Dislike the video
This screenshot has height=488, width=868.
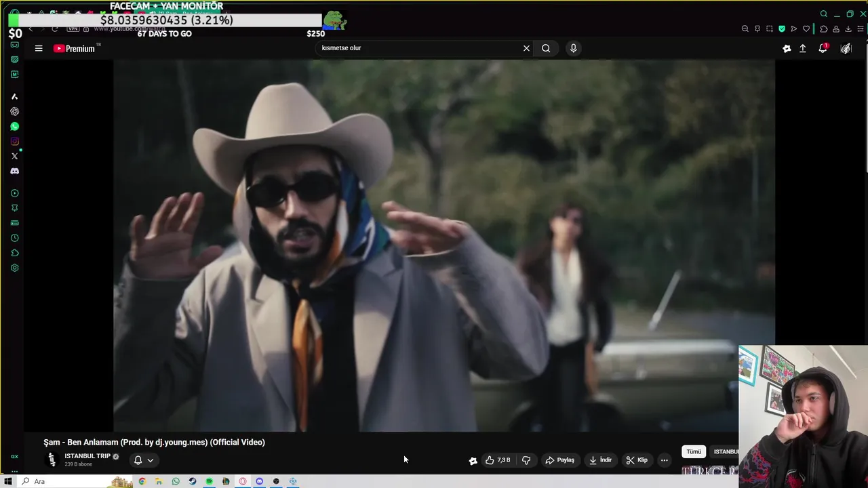[526, 460]
